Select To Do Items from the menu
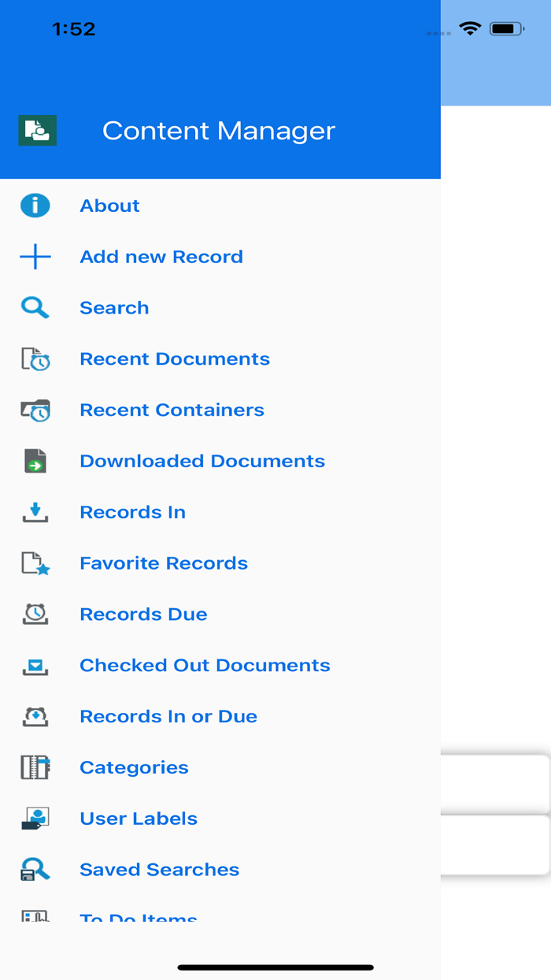The width and height of the screenshot is (551, 980). coord(138,919)
